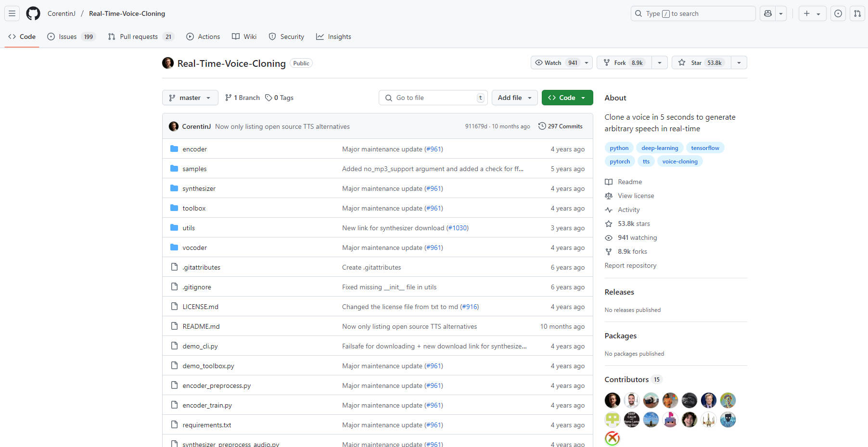Star the Real-Time-Voice-Cloning repository
The image size is (868, 447).
[701, 62]
